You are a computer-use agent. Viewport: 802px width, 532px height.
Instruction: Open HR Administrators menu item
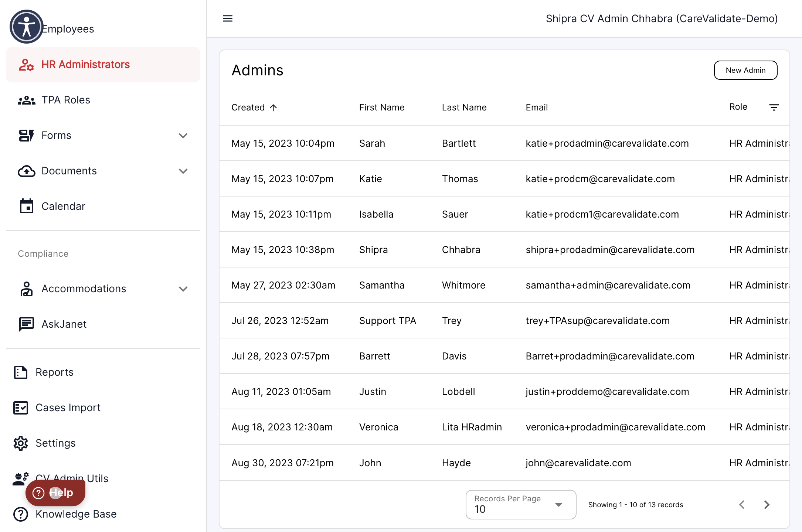(x=103, y=65)
